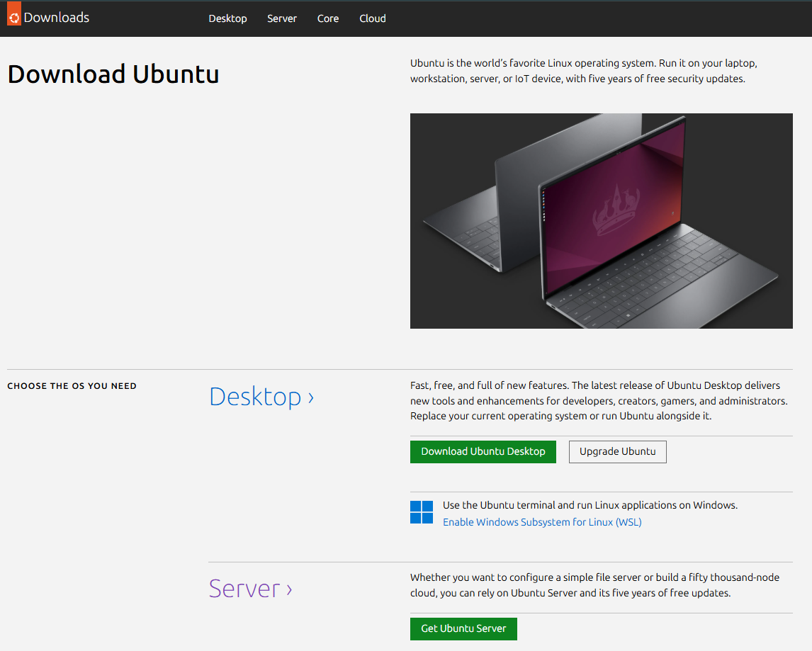Select Server in the top navigation
The height and width of the screenshot is (651, 812).
coord(282,18)
